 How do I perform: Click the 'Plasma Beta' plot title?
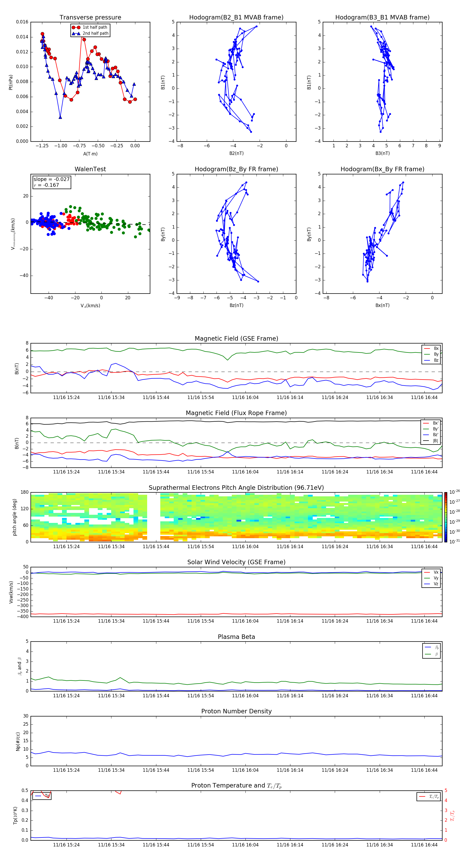click(236, 637)
